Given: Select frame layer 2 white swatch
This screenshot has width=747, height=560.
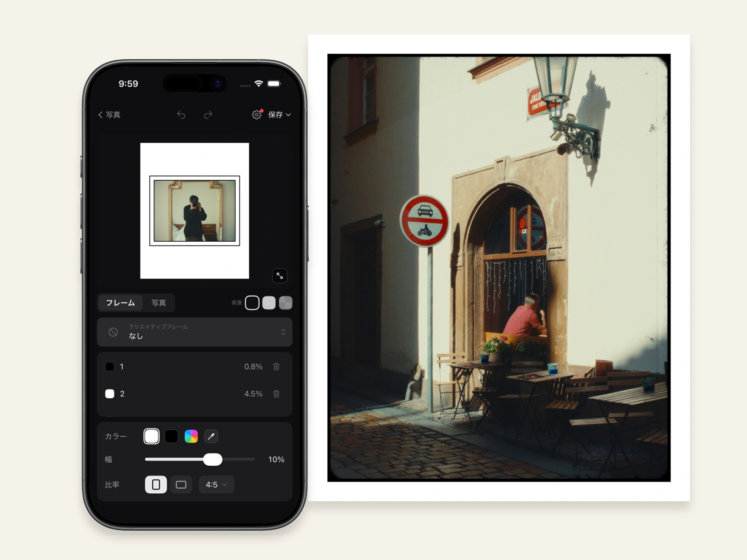Looking at the screenshot, I should pos(110,394).
